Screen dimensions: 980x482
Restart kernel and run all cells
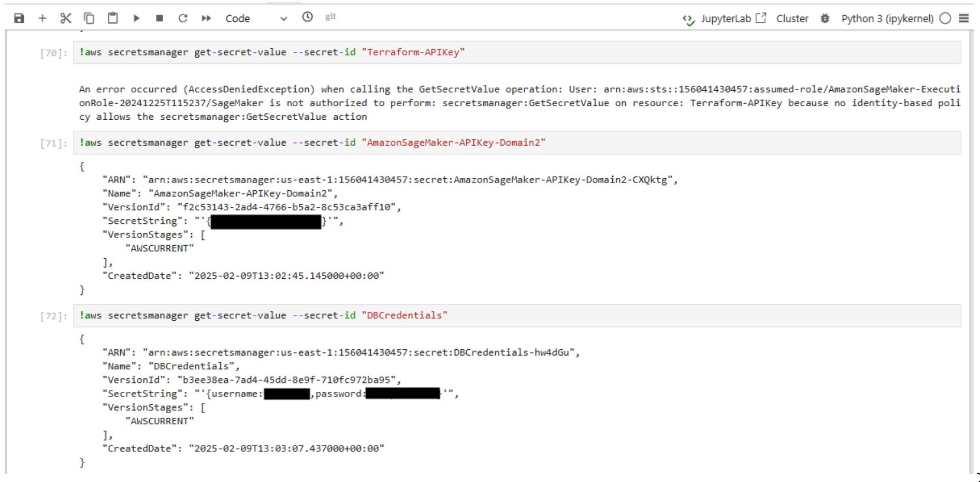point(206,19)
